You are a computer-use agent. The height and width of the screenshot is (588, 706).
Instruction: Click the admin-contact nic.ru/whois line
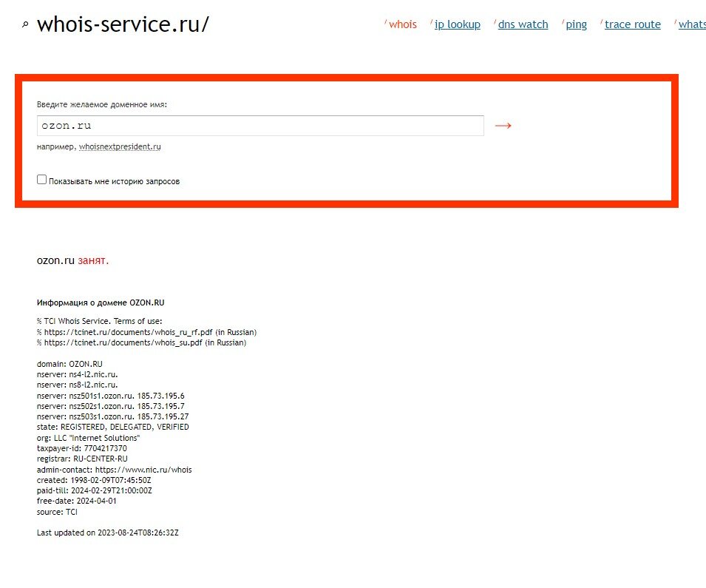pos(114,470)
